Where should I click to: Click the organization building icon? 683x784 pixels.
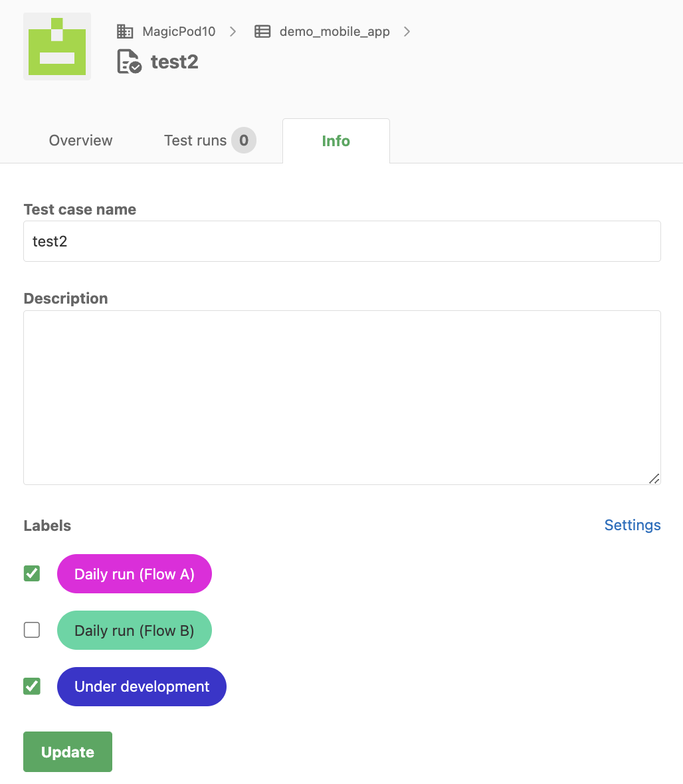pos(125,31)
